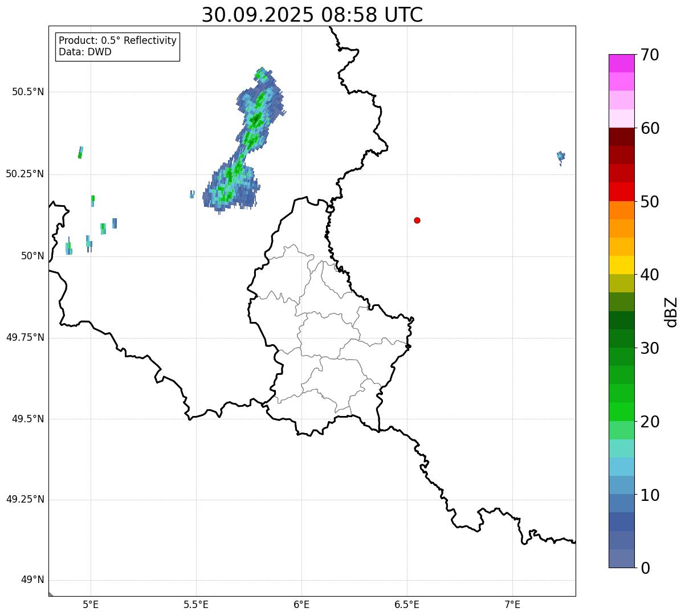Click the 'Product: 0.5° Reflectivity' text
The width and height of the screenshot is (685, 616).
[x=117, y=40]
